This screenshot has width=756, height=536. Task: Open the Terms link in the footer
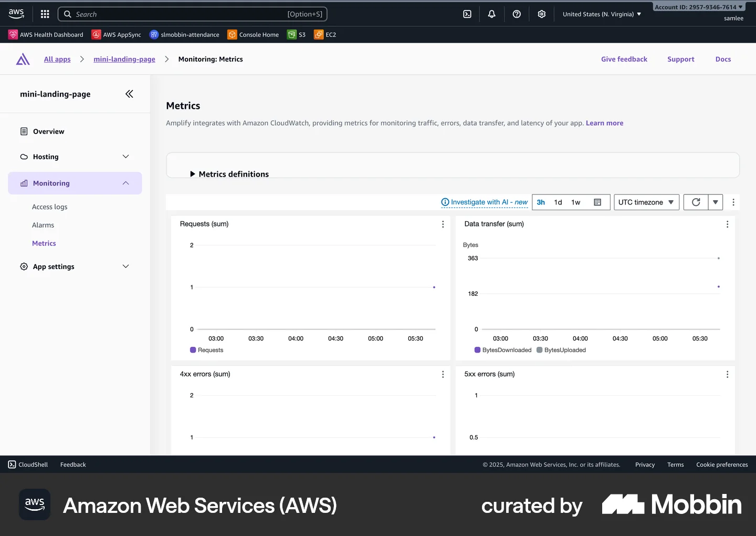coord(675,465)
